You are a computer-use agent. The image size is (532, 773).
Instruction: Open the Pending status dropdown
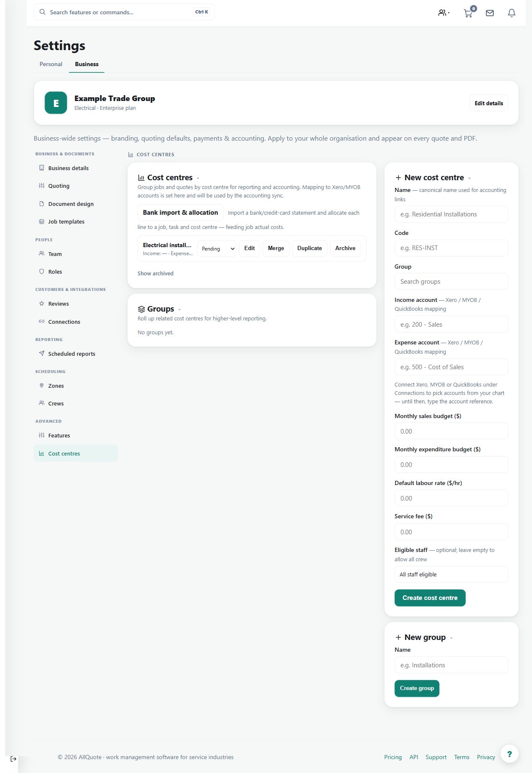(217, 248)
